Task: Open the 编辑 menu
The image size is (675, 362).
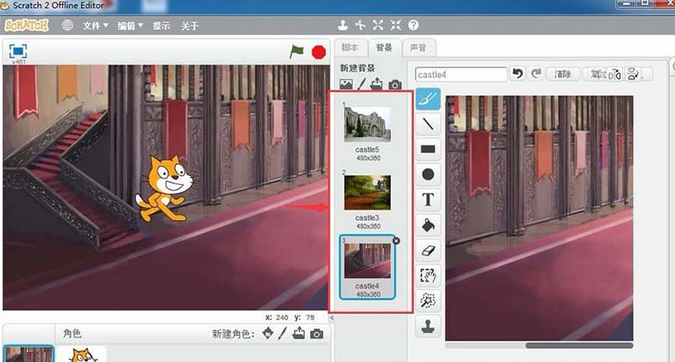Action: coord(130,26)
